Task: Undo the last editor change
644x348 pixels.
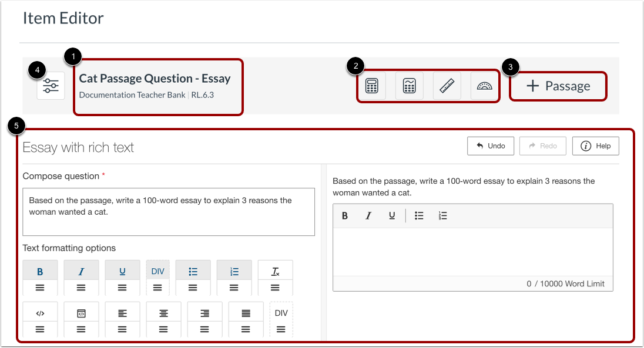Action: point(491,146)
